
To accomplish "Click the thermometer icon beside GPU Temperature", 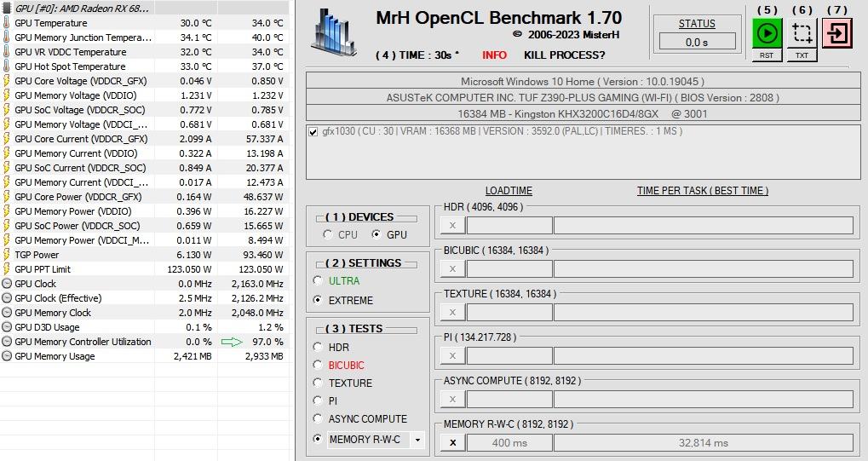I will [7, 23].
